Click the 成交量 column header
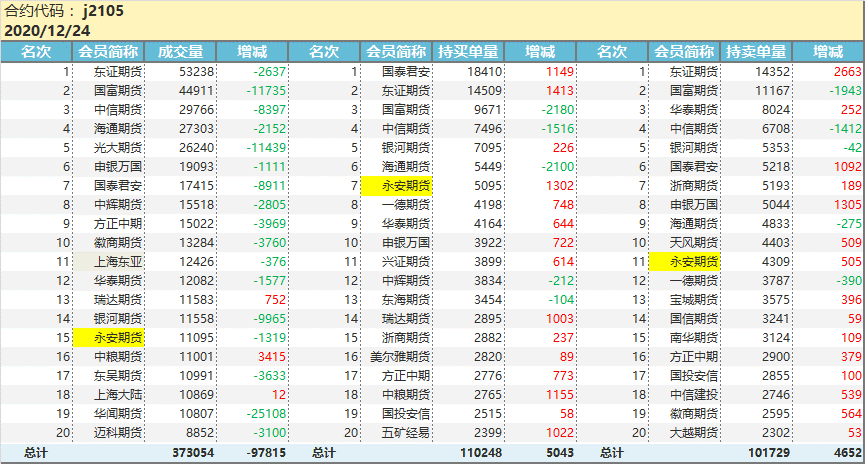The width and height of the screenshot is (865, 464). click(x=180, y=52)
